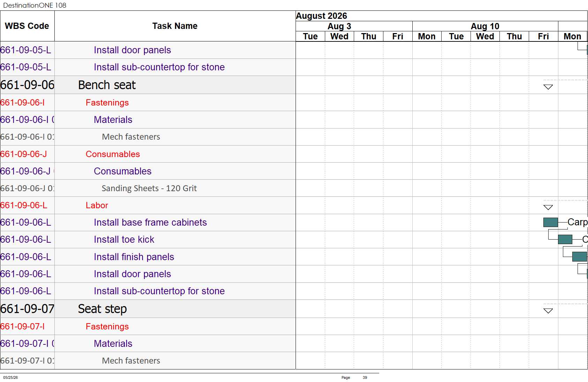Click WBS code cell 661-09-07
The height and width of the screenshot is (382, 588).
click(x=27, y=309)
